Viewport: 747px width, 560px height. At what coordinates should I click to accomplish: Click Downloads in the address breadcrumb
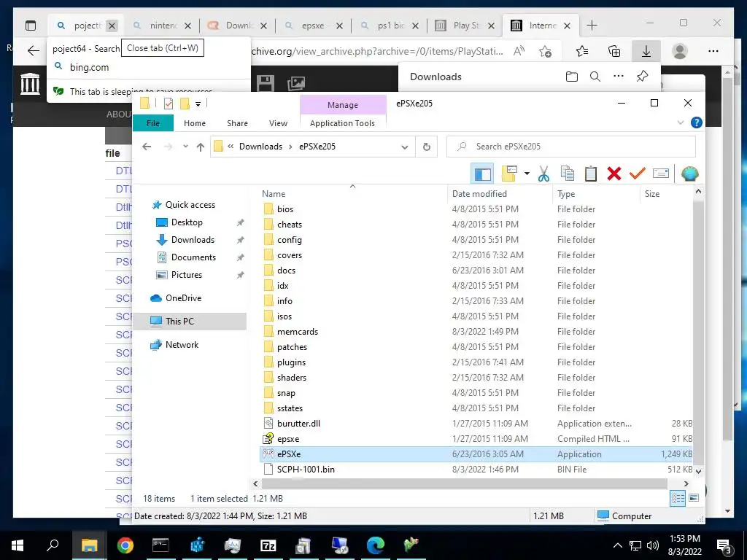click(x=260, y=147)
